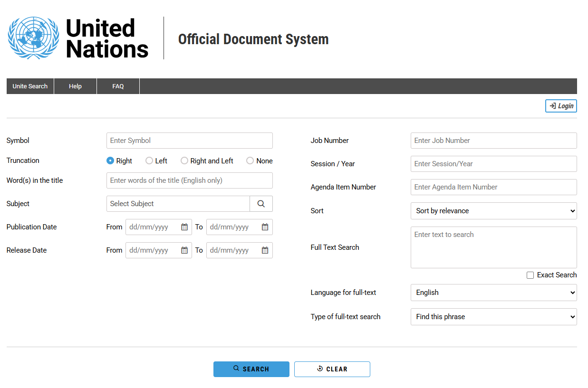
Task: Open calendar for Publication Date To
Action: 265,227
